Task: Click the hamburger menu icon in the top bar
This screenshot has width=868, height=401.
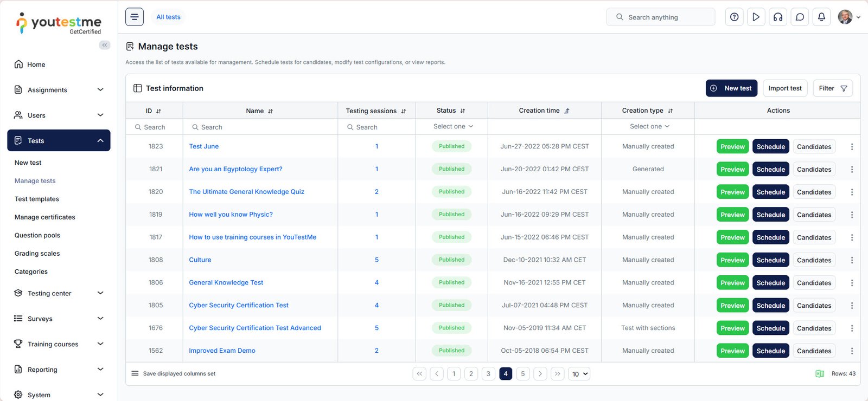Action: pos(135,17)
